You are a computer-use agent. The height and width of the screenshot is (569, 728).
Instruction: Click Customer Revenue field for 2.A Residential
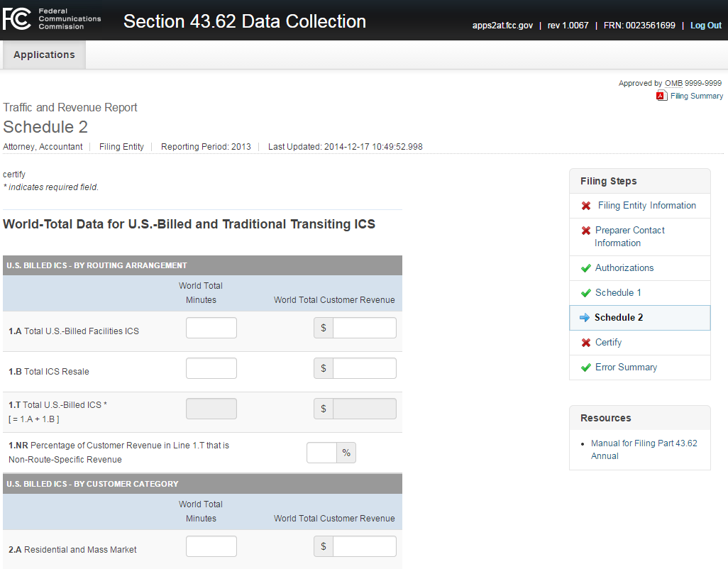click(364, 546)
